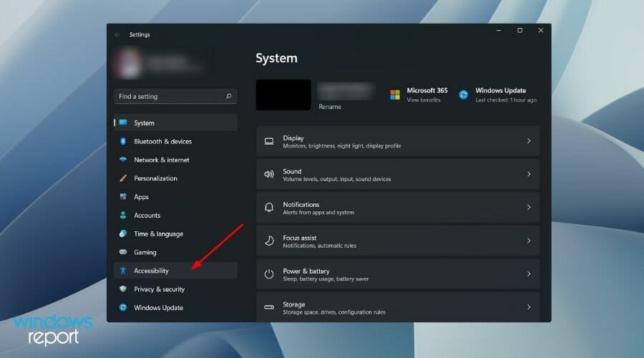Click the PC desktop thumbnail

tap(283, 95)
